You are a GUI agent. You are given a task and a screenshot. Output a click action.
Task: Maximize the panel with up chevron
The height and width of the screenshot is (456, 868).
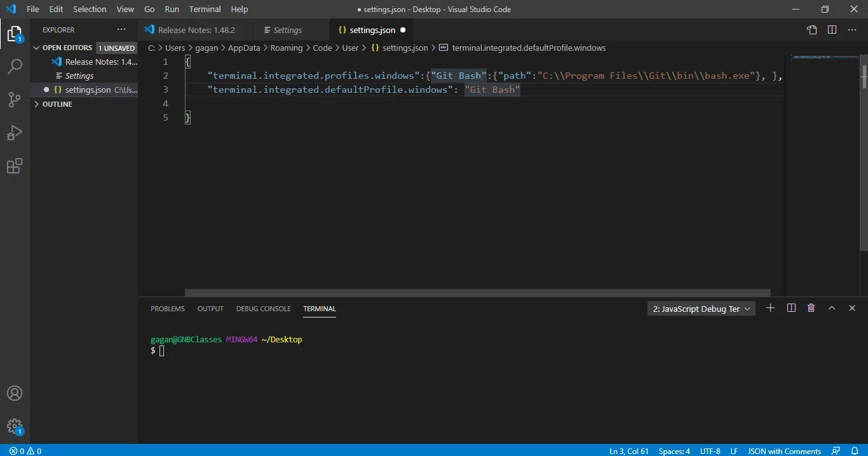pyautogui.click(x=832, y=308)
